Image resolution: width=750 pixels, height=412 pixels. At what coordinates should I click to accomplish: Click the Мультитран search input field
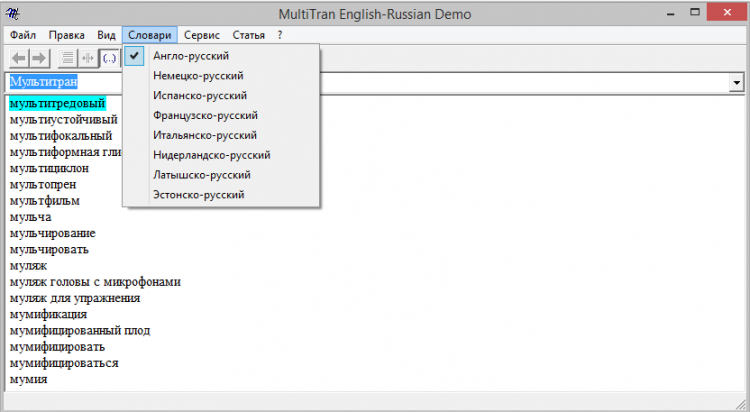(x=368, y=82)
